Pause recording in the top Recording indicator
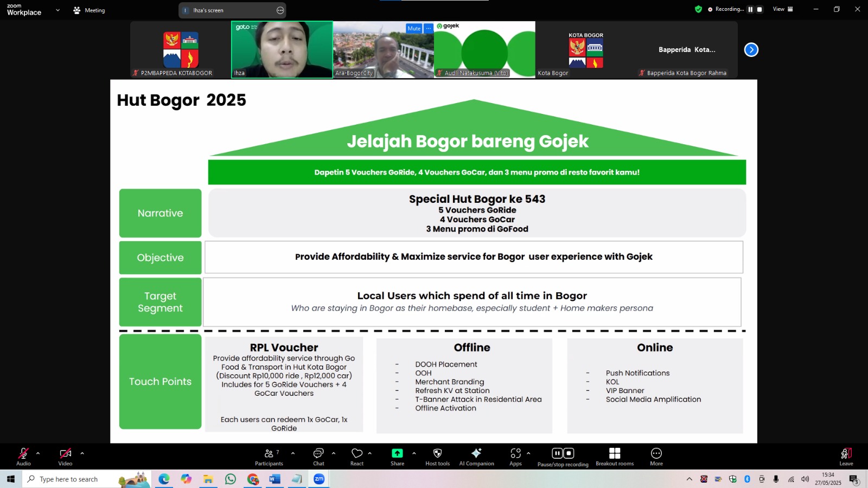This screenshot has width=868, height=488. pos(751,9)
